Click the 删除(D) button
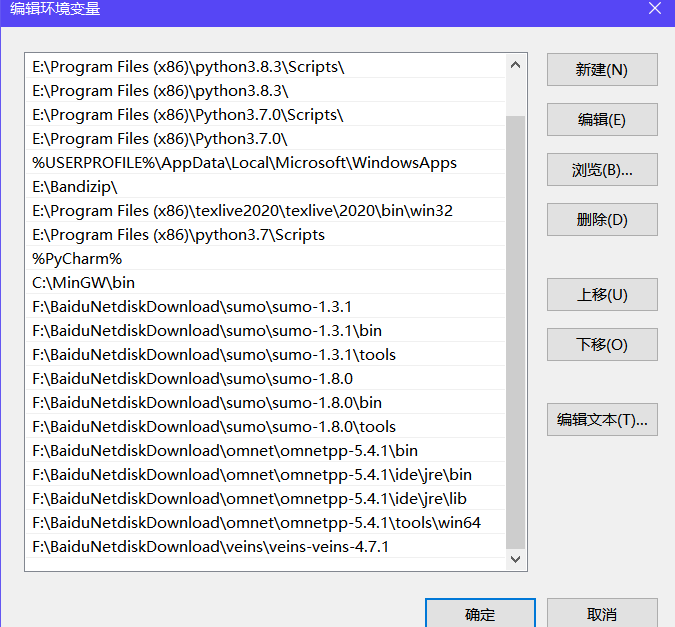Image resolution: width=675 pixels, height=627 pixels. coord(602,220)
